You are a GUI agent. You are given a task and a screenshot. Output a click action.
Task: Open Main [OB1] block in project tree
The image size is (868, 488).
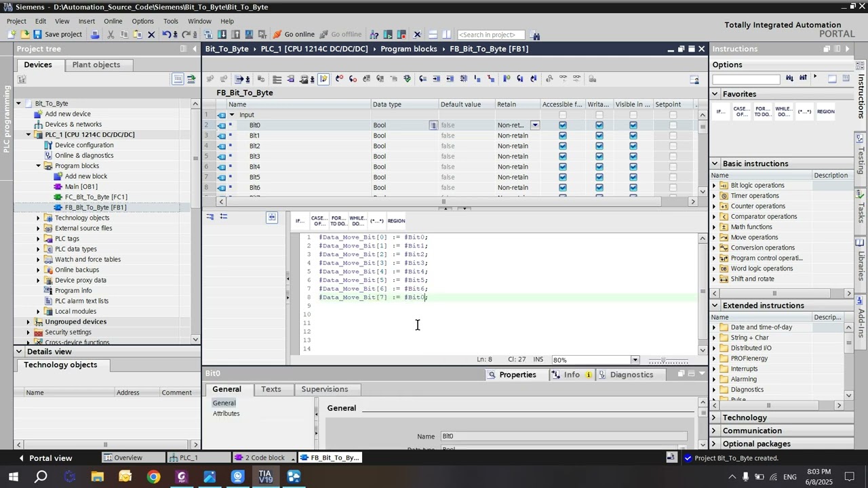[81, 187]
